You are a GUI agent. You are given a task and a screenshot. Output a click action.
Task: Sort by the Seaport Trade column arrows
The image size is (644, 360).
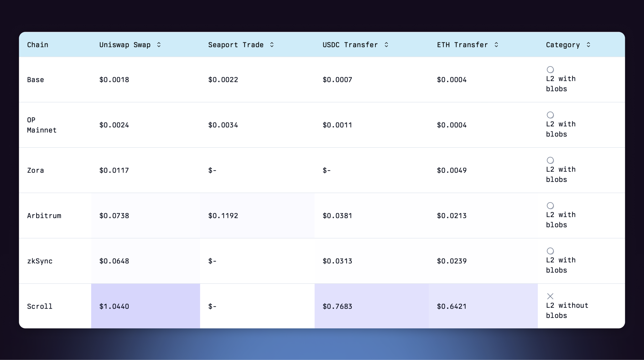point(272,45)
